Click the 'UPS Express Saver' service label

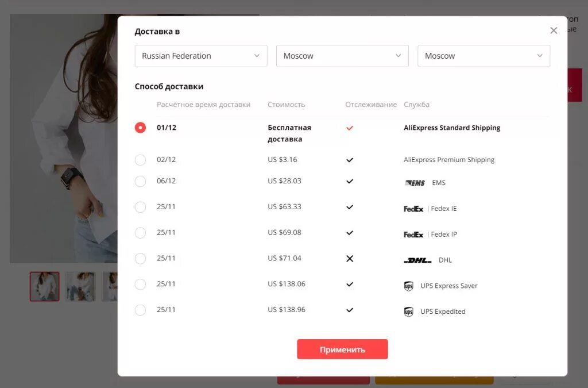tap(449, 286)
